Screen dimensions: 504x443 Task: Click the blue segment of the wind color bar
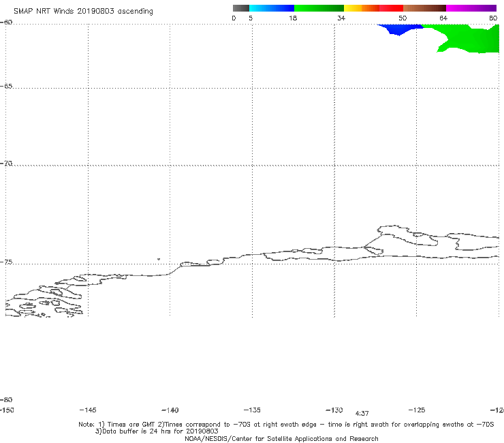[x=272, y=8]
